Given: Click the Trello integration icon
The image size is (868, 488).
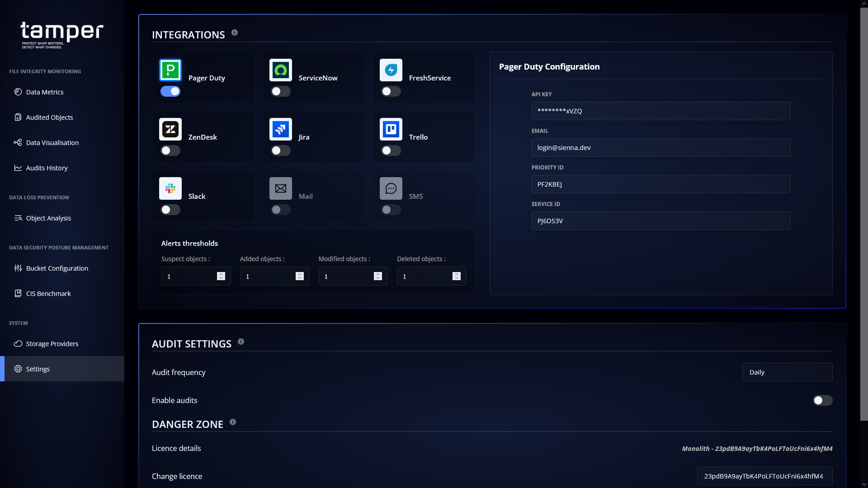Looking at the screenshot, I should (391, 129).
